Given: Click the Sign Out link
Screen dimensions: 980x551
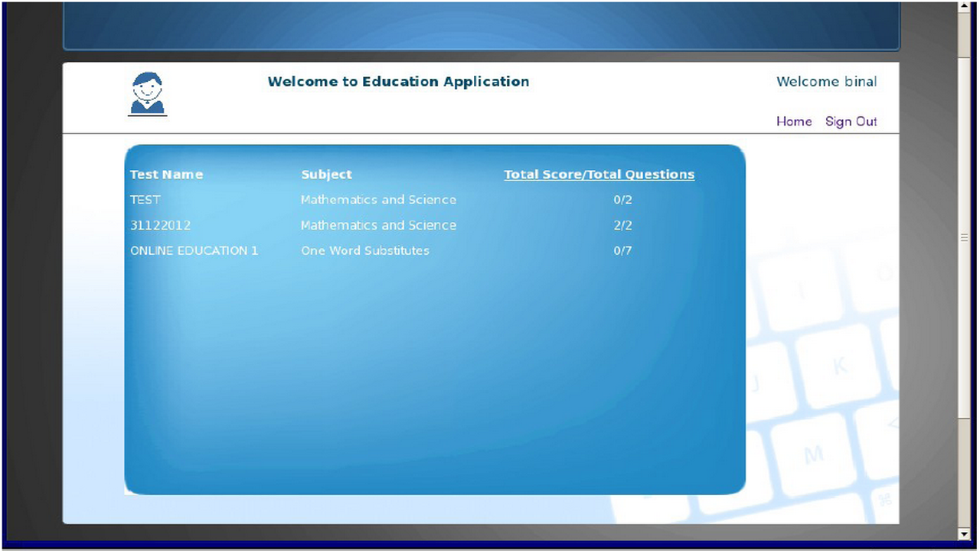Looking at the screenshot, I should [x=851, y=122].
